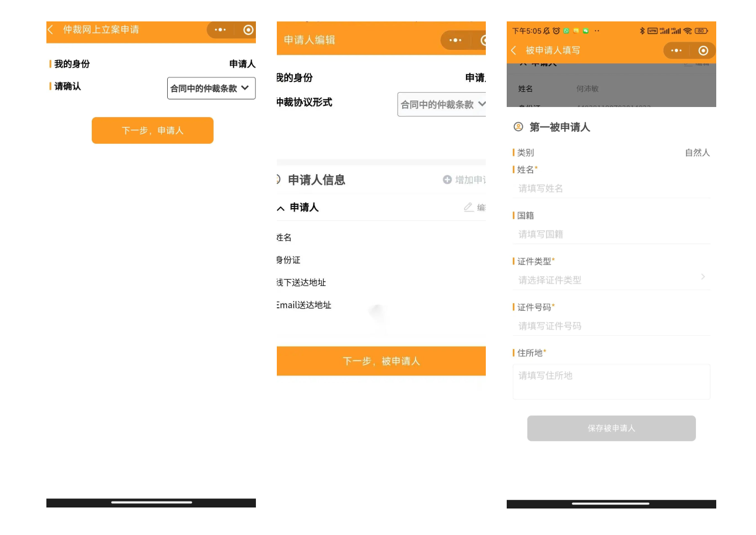Image resolution: width=756 pixels, height=535 pixels.
Task: Focus the 请填写住所地 text area
Action: coord(611,382)
